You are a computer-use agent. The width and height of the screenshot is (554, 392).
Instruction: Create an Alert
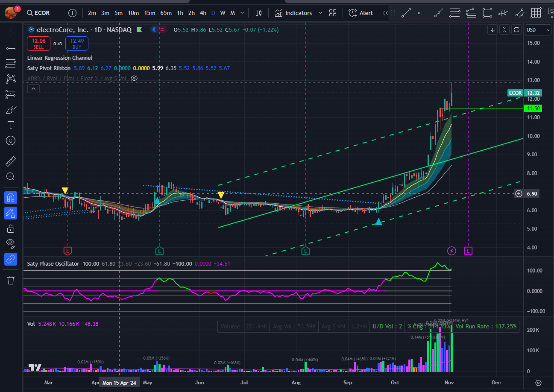point(361,13)
